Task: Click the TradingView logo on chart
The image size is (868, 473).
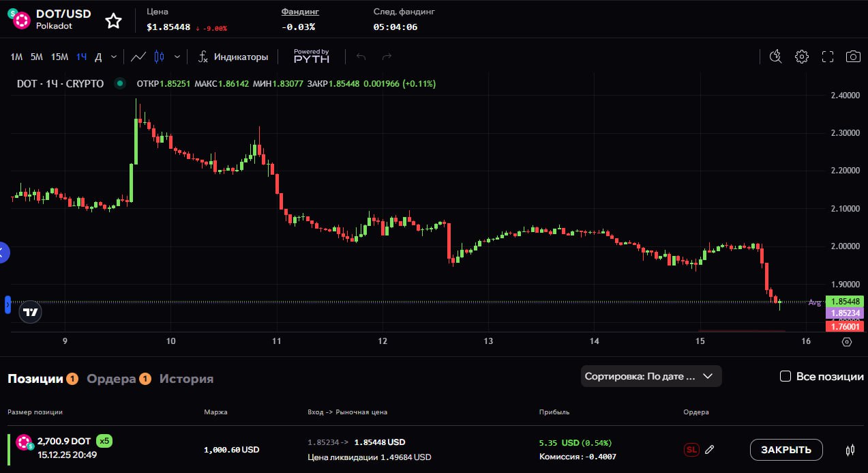Action: pos(30,312)
